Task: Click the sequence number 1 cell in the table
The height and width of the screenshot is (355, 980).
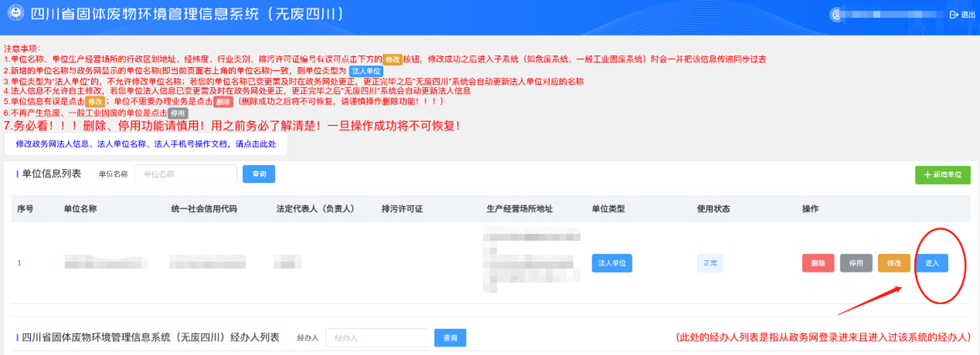Action: coord(19,263)
